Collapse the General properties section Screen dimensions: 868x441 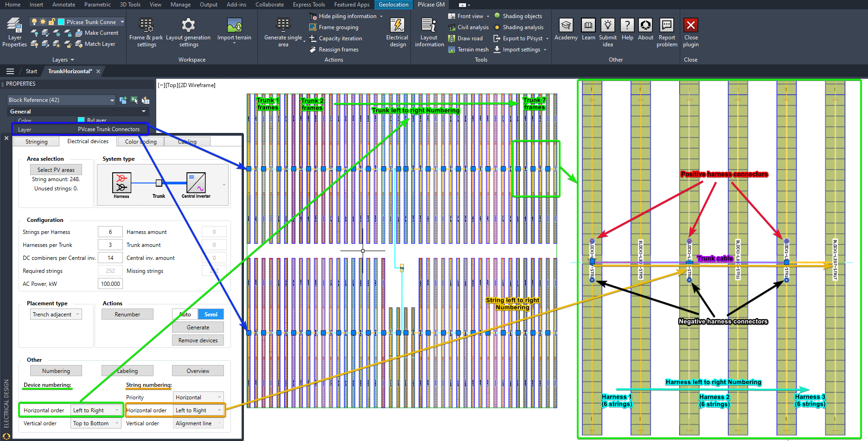click(144, 111)
